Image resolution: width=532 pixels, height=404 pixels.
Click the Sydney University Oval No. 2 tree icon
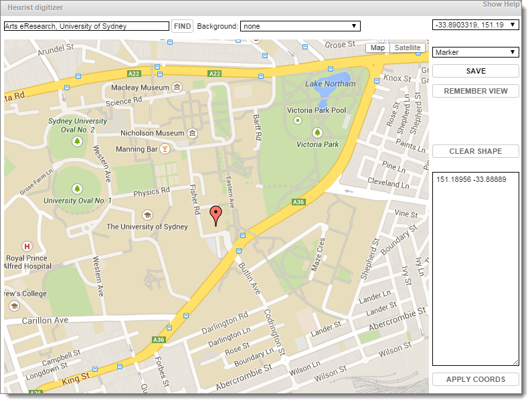tap(77, 141)
